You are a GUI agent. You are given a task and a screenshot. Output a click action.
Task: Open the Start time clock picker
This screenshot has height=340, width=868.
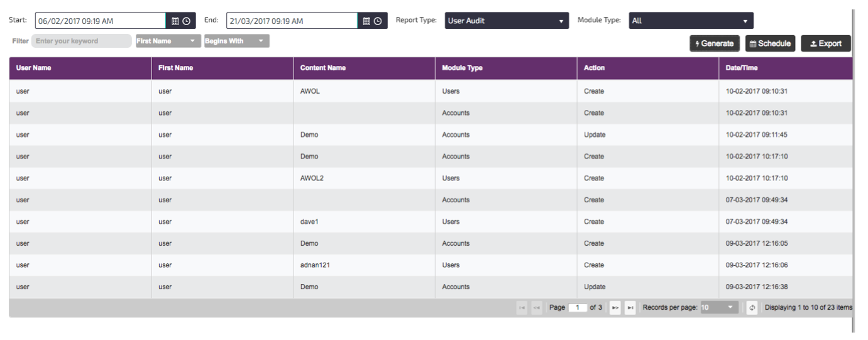187,21
